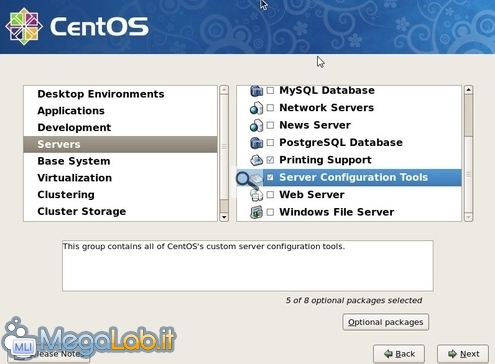This screenshot has height=364, width=495.
Task: Click the Windows File Server label
Action: [x=337, y=212]
